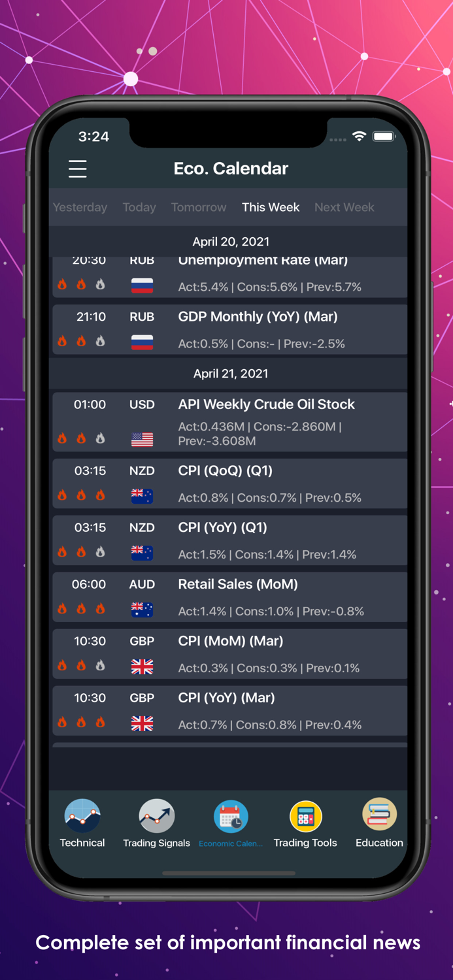Open the Trading Tools calculator icon
This screenshot has width=453, height=980.
[x=305, y=816]
